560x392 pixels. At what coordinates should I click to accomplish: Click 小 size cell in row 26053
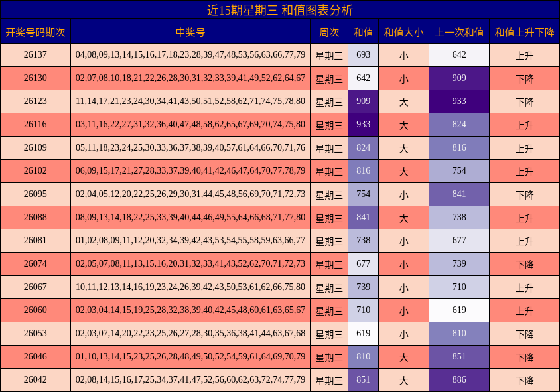coord(403,334)
